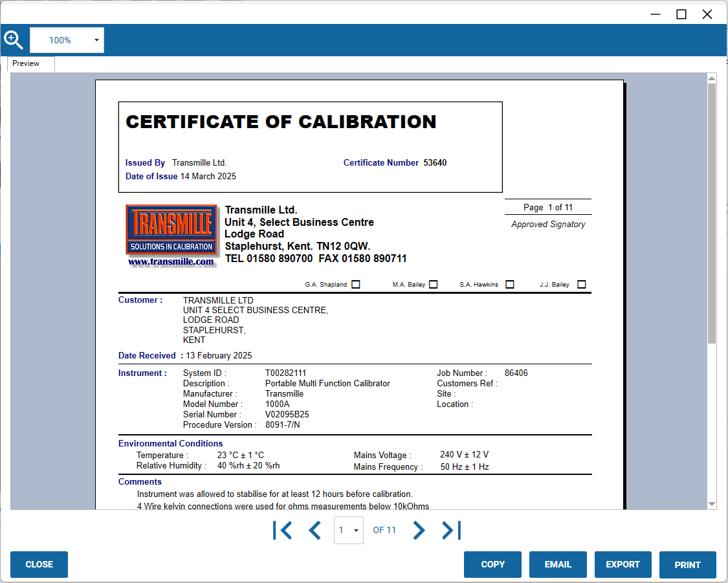Click the date received '13 February 2025'

click(219, 355)
